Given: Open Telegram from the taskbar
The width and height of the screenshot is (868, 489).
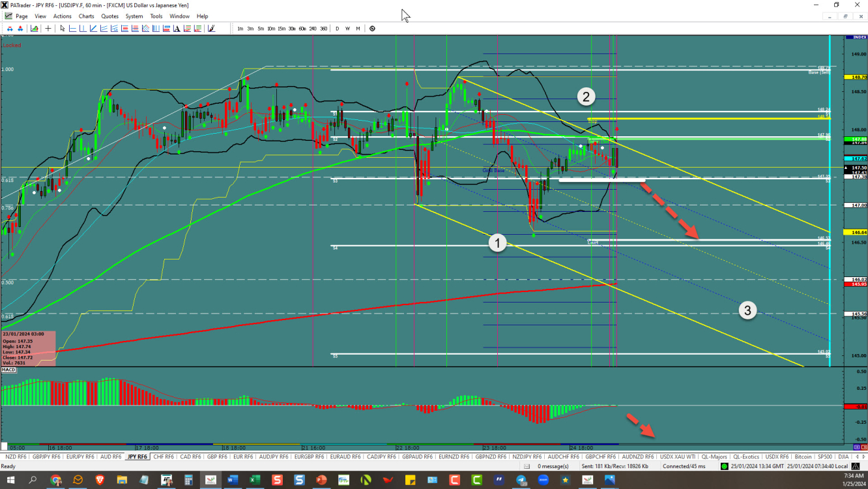Looking at the screenshot, I should [521, 480].
